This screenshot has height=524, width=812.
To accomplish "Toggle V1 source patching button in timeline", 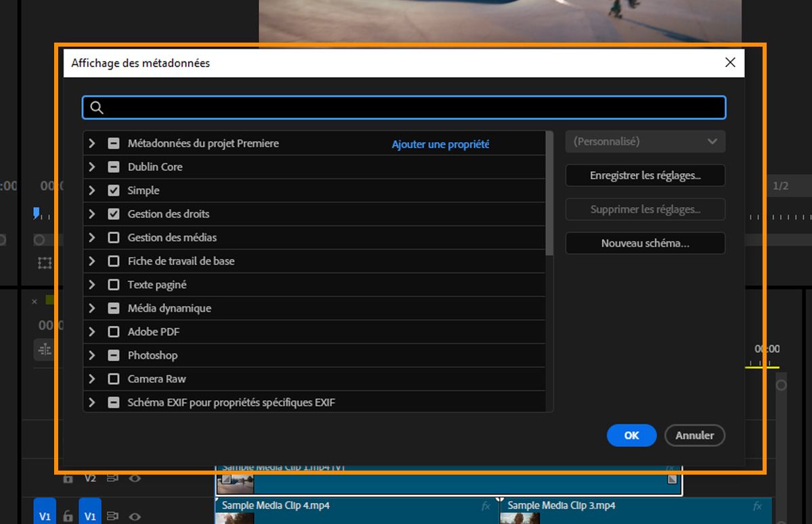I will click(45, 512).
